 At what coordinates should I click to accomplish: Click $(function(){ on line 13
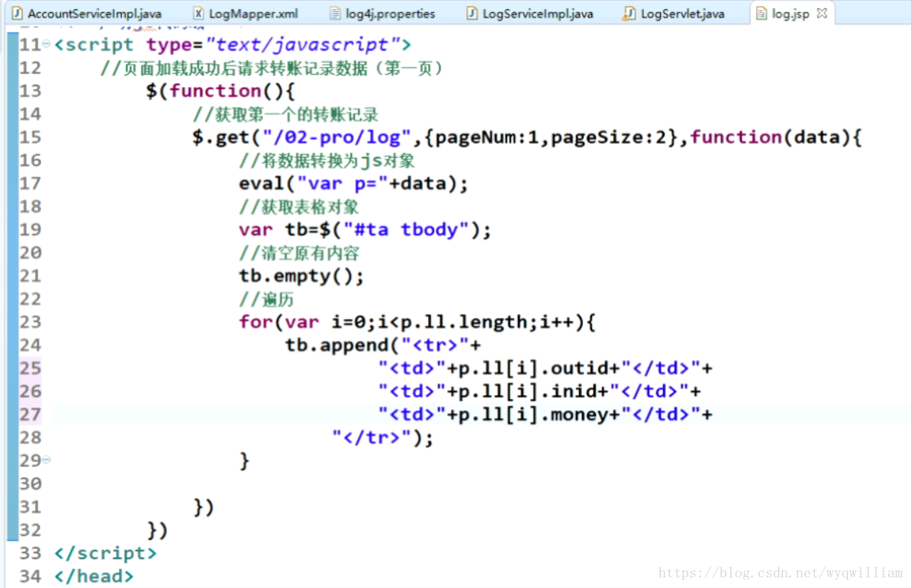[221, 91]
